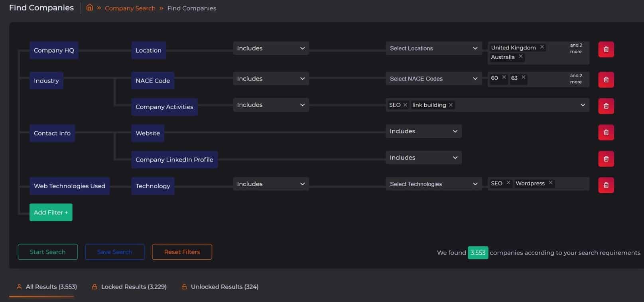The image size is (644, 302).
Task: Click the Reset Filters button
Action: point(182,252)
